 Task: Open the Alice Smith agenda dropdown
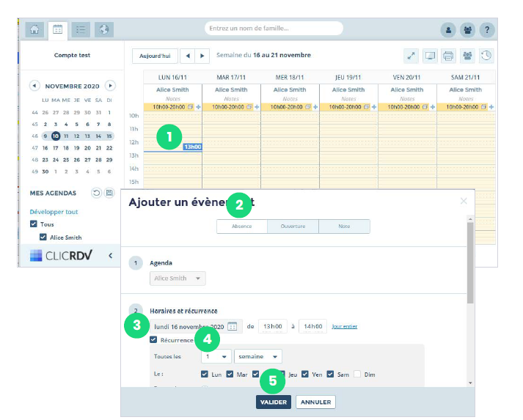coord(178,279)
